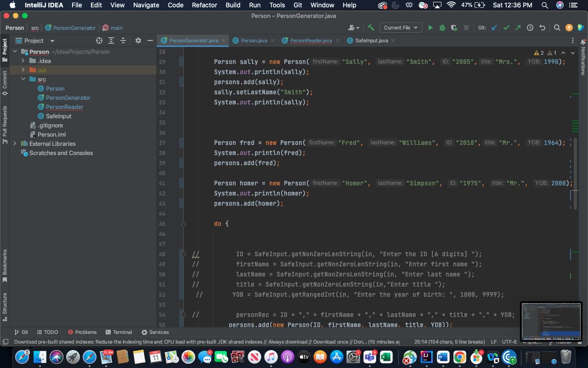Screen dimensions: 588x368
Task: Show Git history clock icon
Action: 530,28
